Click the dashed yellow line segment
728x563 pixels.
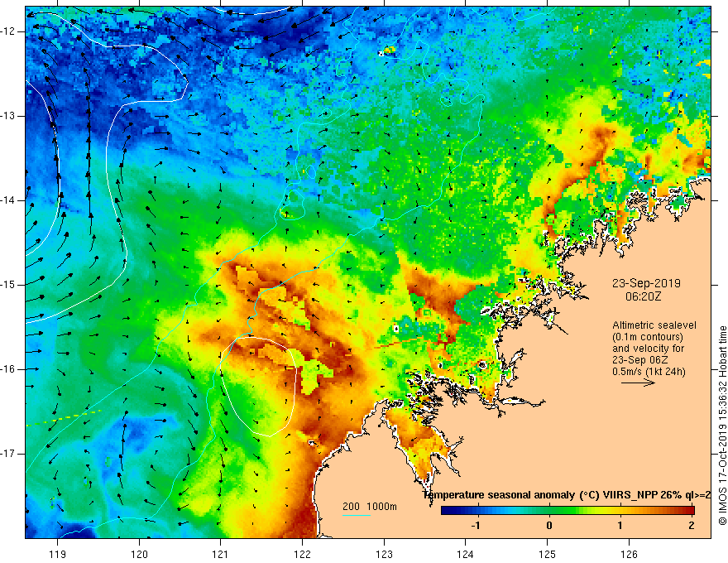point(64,418)
